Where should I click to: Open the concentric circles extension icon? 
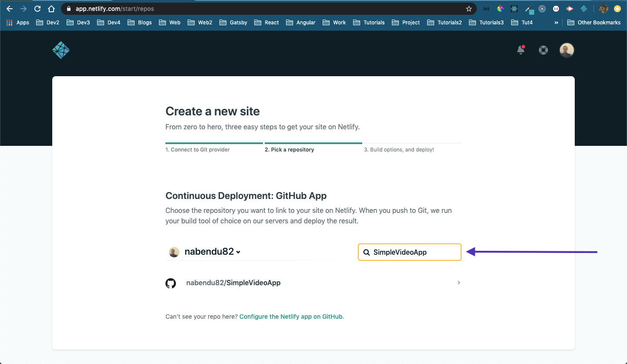pyautogui.click(x=542, y=9)
